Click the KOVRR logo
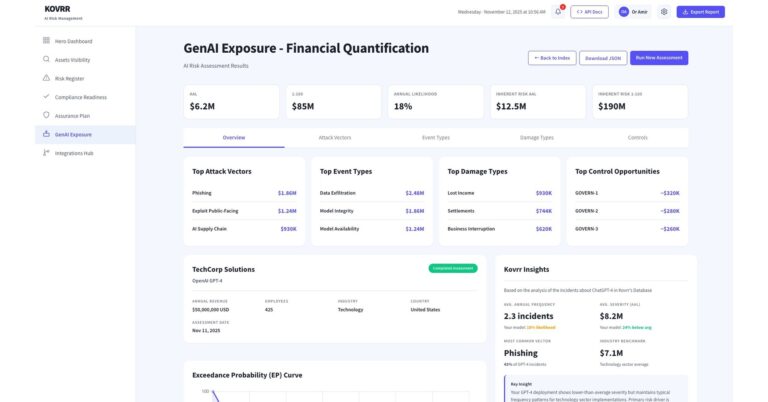 pos(57,9)
